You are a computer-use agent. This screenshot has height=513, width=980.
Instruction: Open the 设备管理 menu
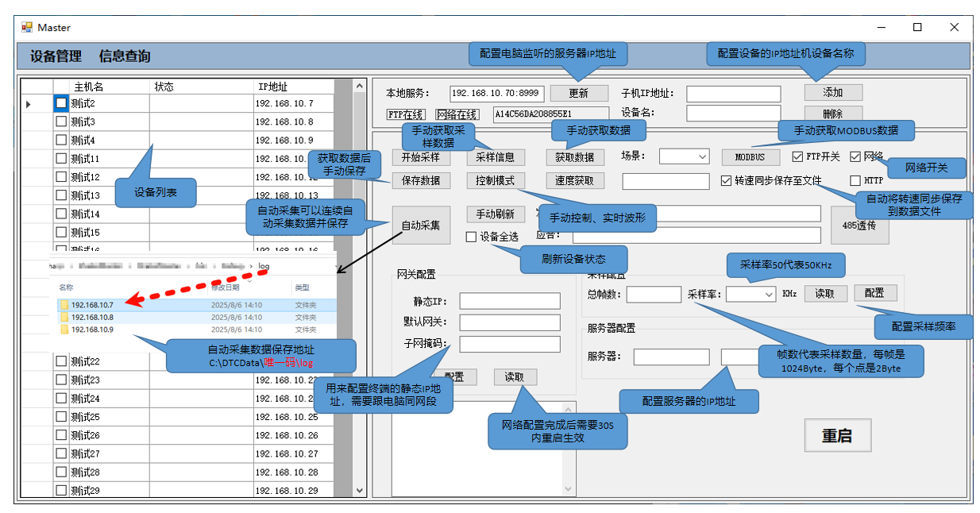tap(56, 56)
